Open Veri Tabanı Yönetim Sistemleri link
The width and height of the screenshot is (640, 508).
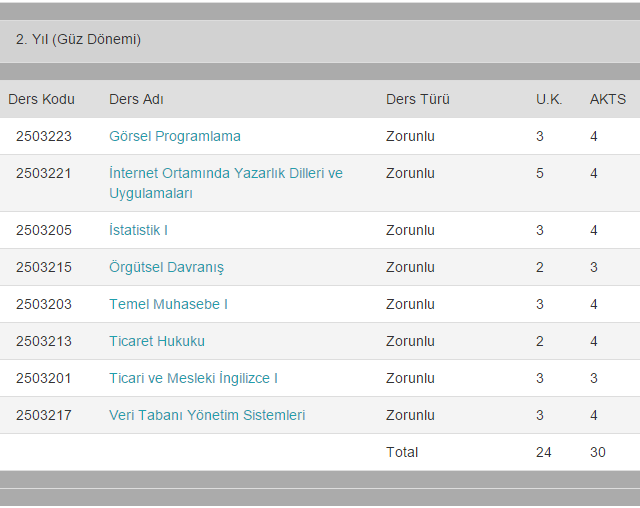(207, 415)
